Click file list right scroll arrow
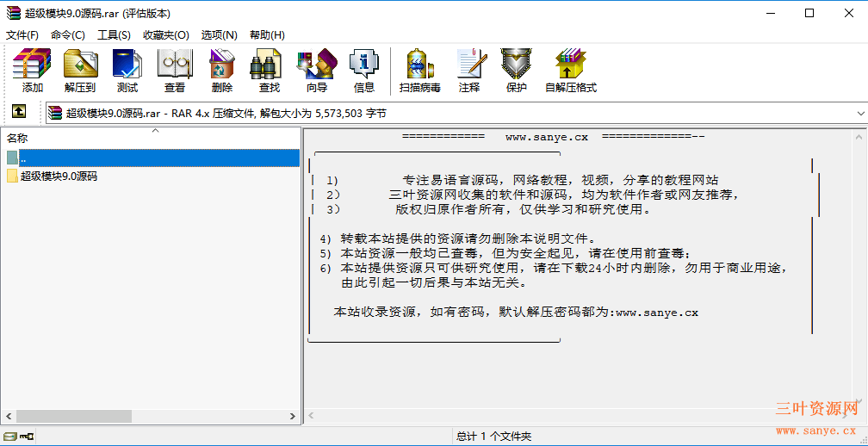The height and width of the screenshot is (446, 868). click(x=293, y=416)
